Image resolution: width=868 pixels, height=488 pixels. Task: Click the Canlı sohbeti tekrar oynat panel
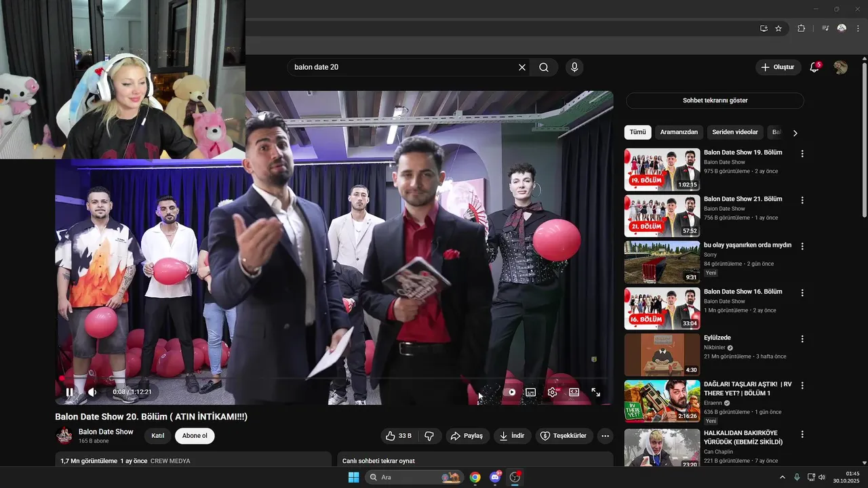475,460
